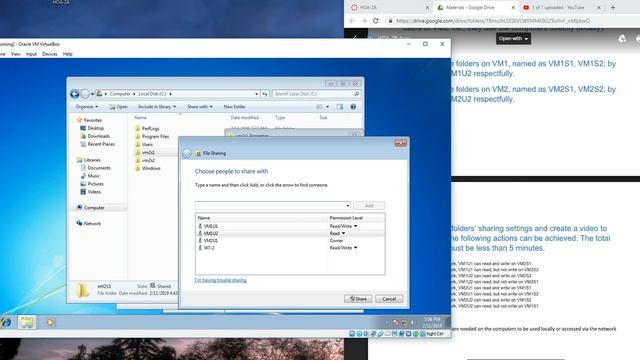Click Open in the Explorer toolbar

tap(119, 107)
